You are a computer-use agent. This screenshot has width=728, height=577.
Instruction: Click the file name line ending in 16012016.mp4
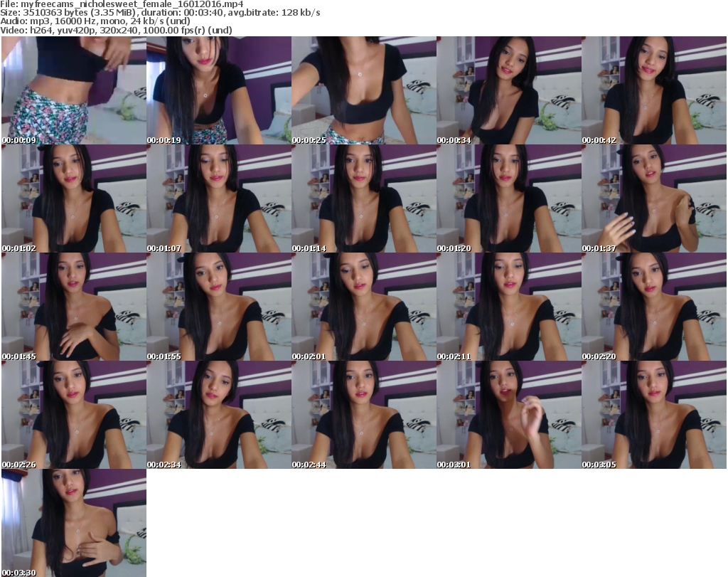[122, 4]
